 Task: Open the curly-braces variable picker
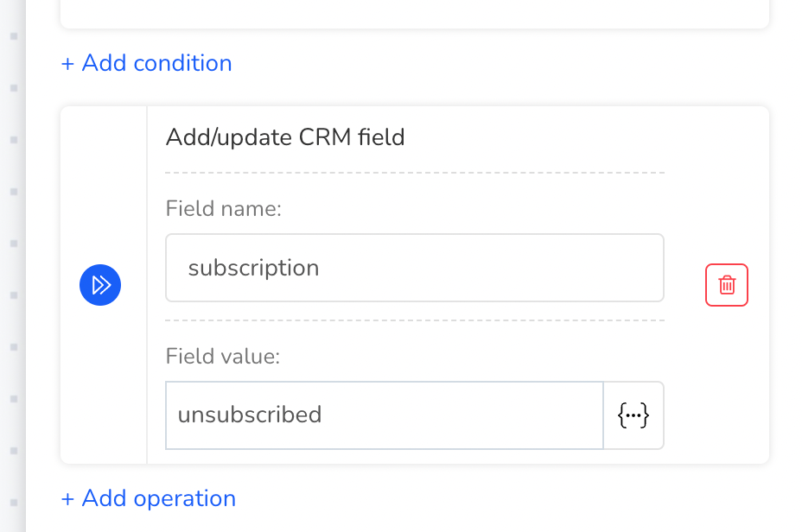pyautogui.click(x=633, y=415)
